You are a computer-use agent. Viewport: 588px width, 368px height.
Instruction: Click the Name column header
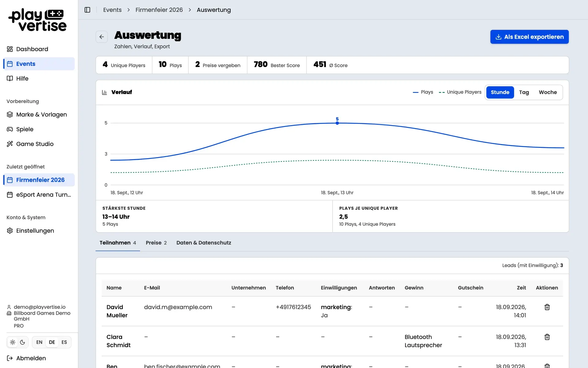click(x=114, y=288)
